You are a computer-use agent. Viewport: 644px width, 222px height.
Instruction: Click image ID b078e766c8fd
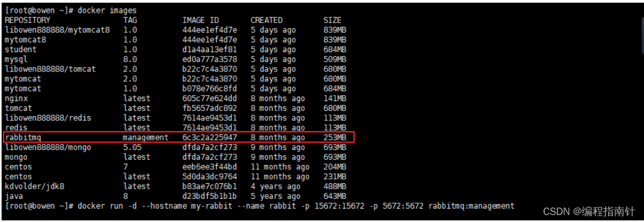(x=209, y=89)
